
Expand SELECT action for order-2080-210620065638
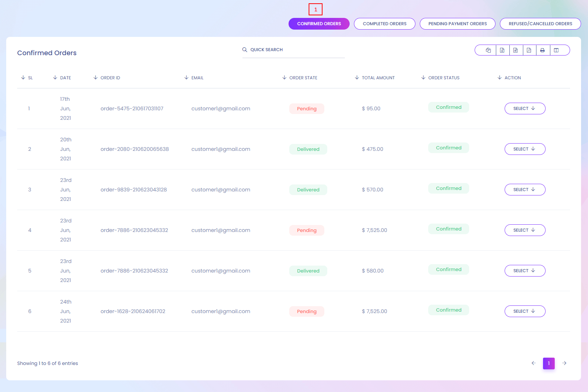click(525, 149)
